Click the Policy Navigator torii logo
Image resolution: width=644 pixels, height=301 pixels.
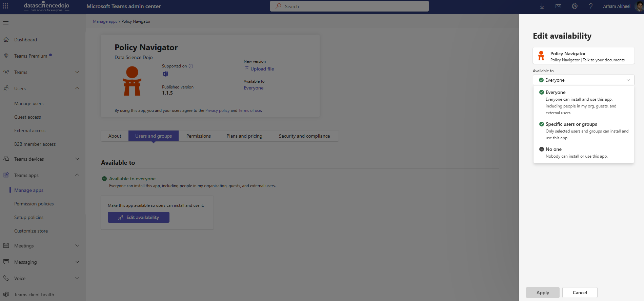[132, 81]
